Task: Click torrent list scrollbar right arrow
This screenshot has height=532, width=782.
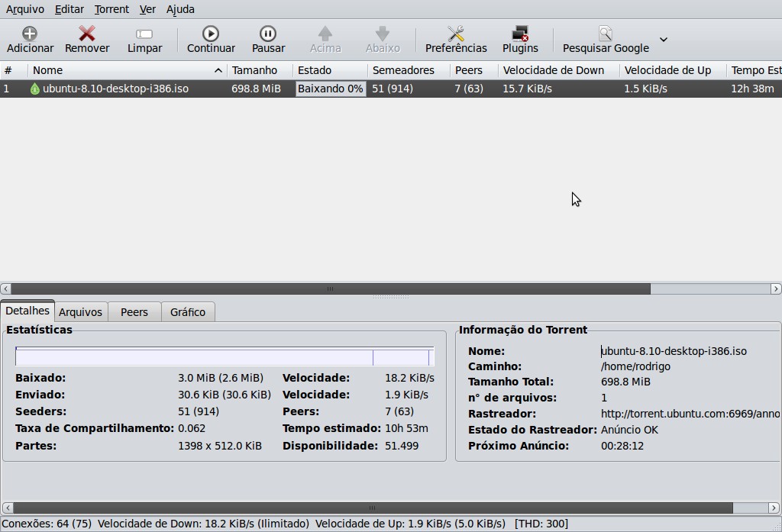Action: (x=776, y=289)
